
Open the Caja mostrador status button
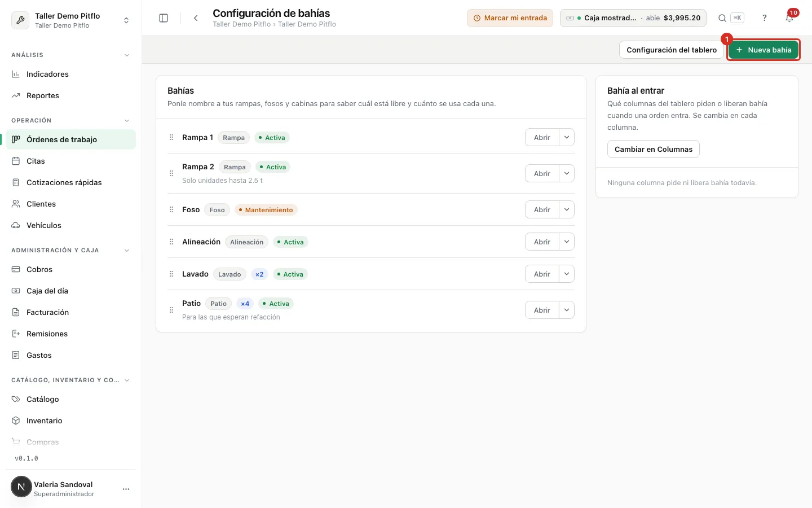point(633,18)
